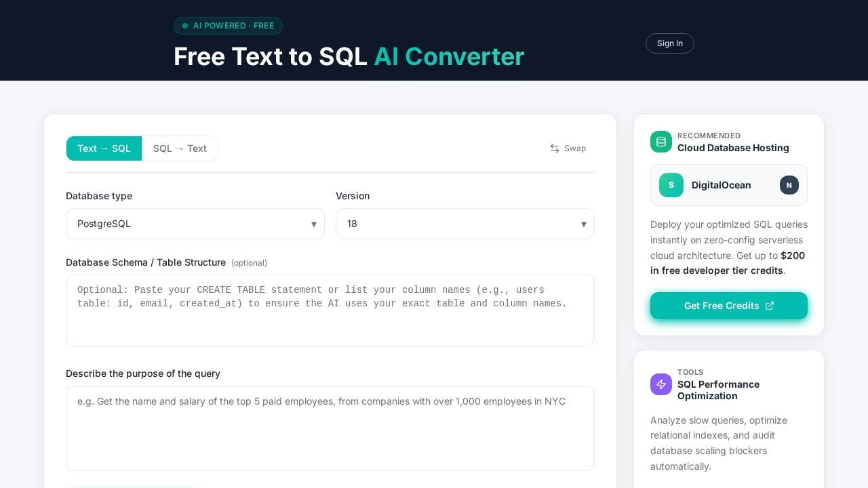The width and height of the screenshot is (868, 488).
Task: Click the (optional) note beside the schema label
Action: [x=249, y=263]
